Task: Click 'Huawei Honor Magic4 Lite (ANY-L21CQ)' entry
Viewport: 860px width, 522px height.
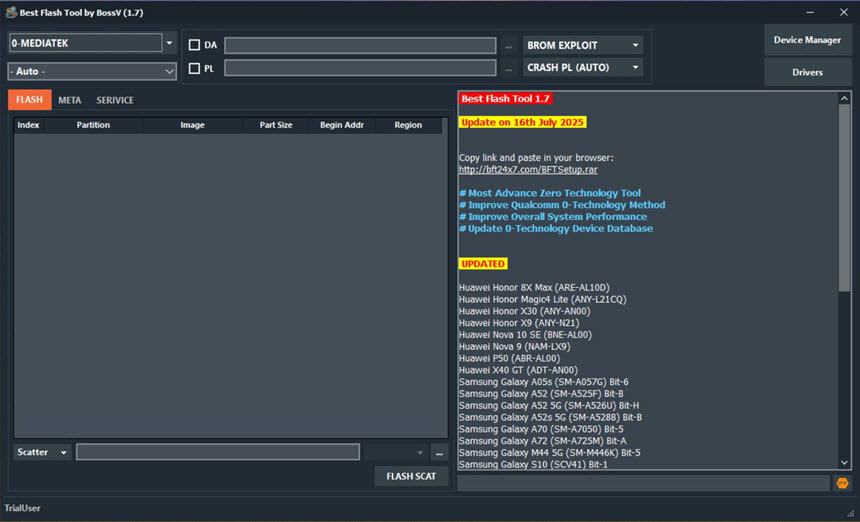Action: (542, 299)
